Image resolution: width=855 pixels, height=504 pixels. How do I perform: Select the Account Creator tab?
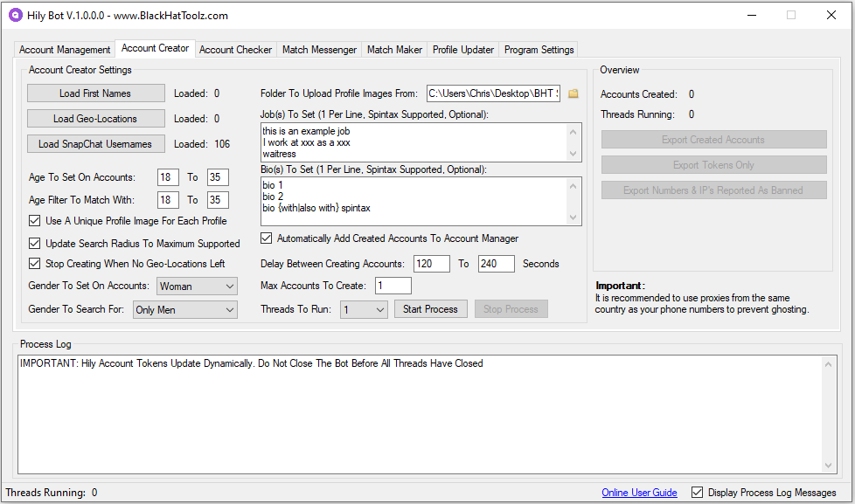click(155, 48)
